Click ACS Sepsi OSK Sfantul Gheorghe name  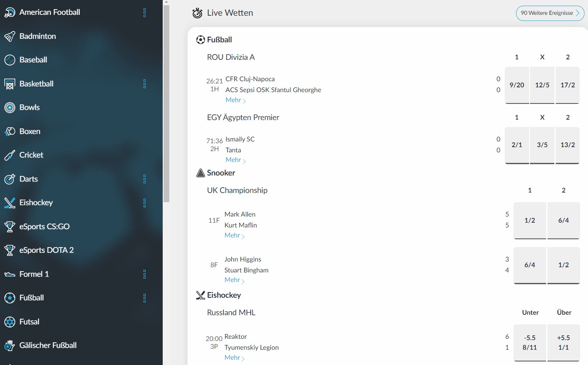pyautogui.click(x=273, y=90)
